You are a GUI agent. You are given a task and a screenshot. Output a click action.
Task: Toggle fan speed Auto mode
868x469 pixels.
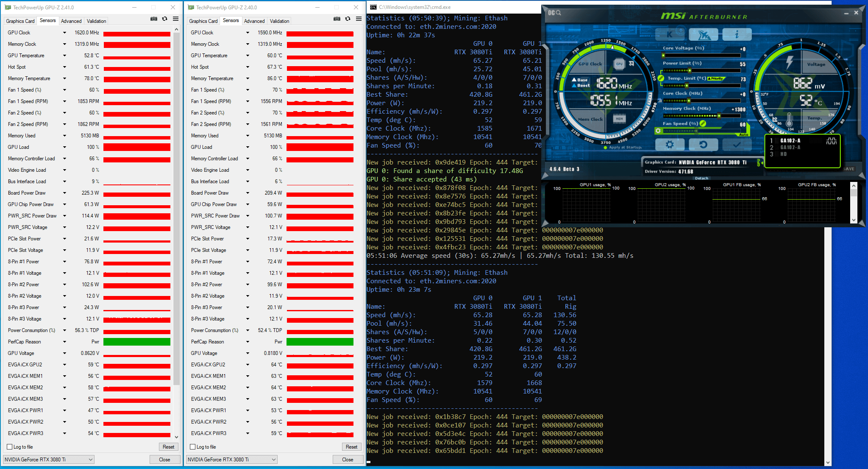tap(743, 134)
